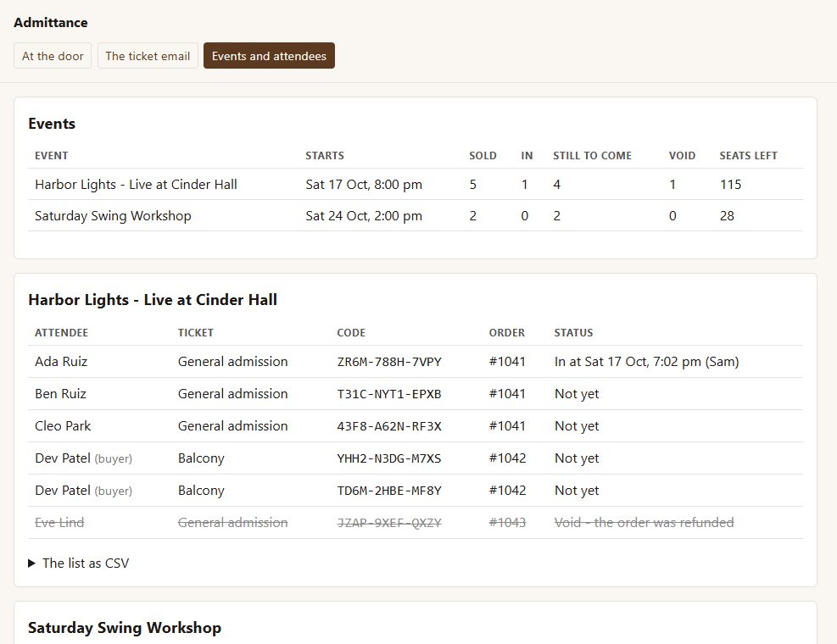The height and width of the screenshot is (644, 837).
Task: Click ticket code 43F8-A62N-RF3X
Action: click(x=389, y=425)
